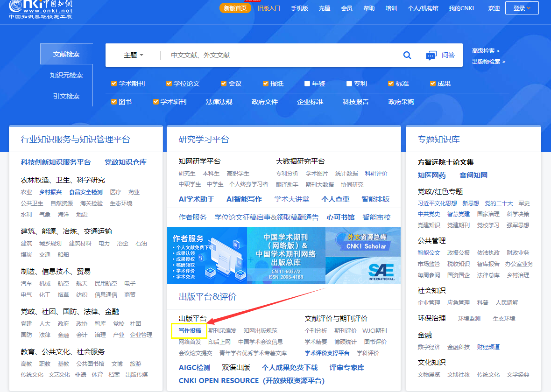Switch to the 引文检索 tab
Screen dimensions: 551x392
(66, 96)
